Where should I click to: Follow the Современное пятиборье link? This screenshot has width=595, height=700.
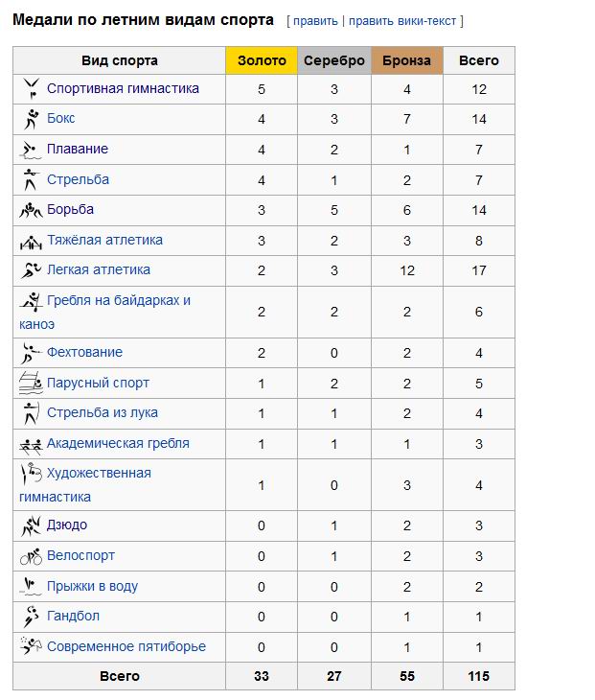pyautogui.click(x=126, y=646)
